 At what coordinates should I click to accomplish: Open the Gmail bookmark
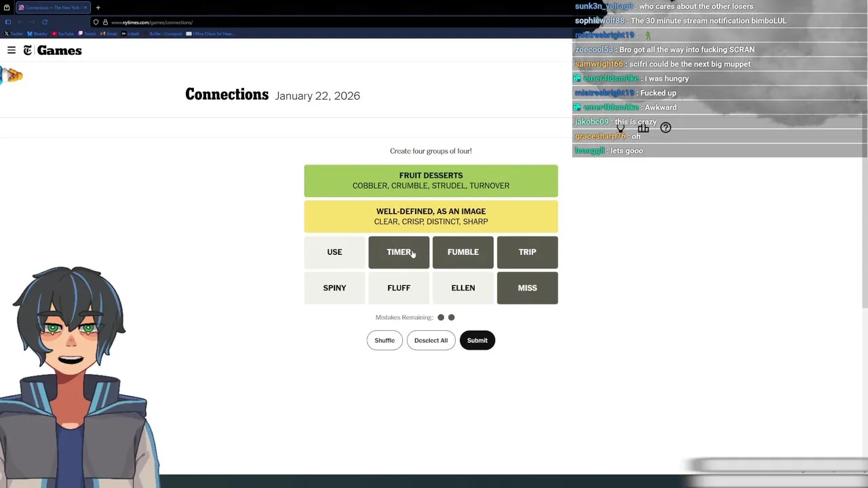coord(108,34)
